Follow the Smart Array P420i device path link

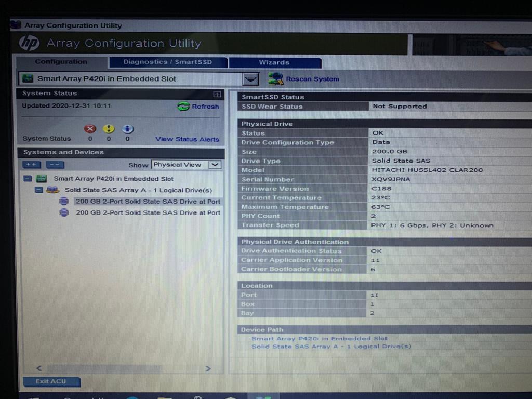[320, 338]
